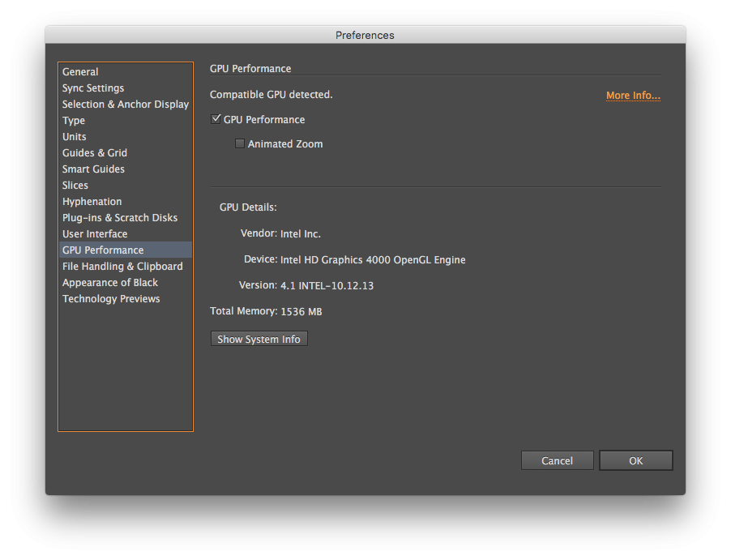The image size is (731, 560).
Task: Click the Show System Info button
Action: click(259, 339)
